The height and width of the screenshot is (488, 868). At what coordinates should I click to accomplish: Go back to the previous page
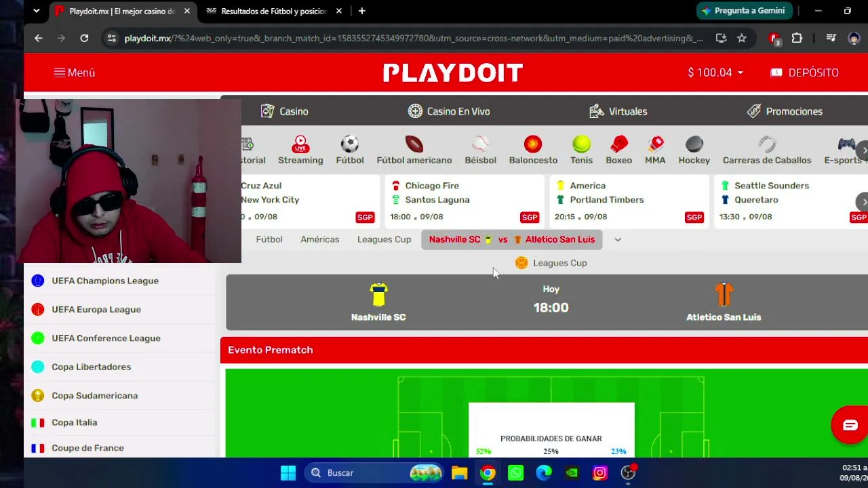[x=39, y=39]
